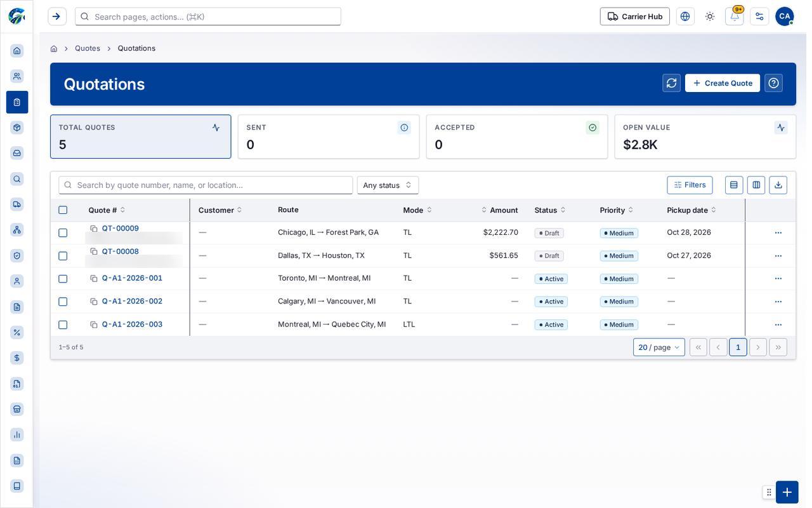812x508 pixels.
Task: Copy quote number QT-00009
Action: [94, 229]
